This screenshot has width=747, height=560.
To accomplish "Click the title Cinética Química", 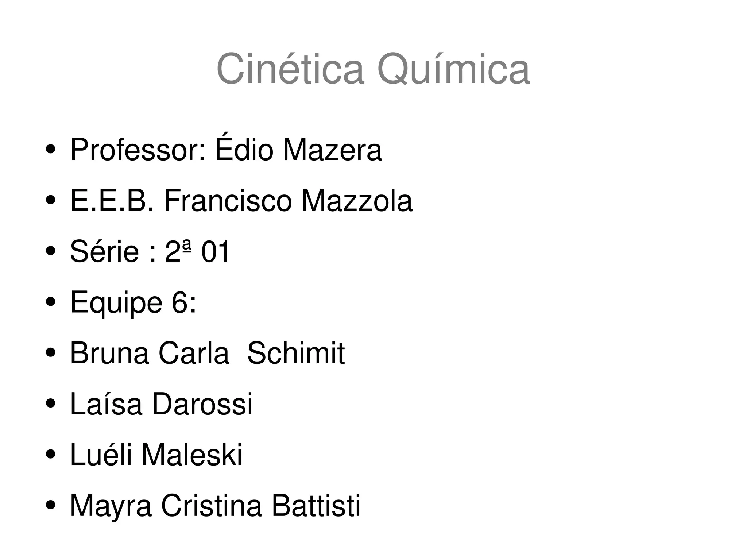I will 373,69.
